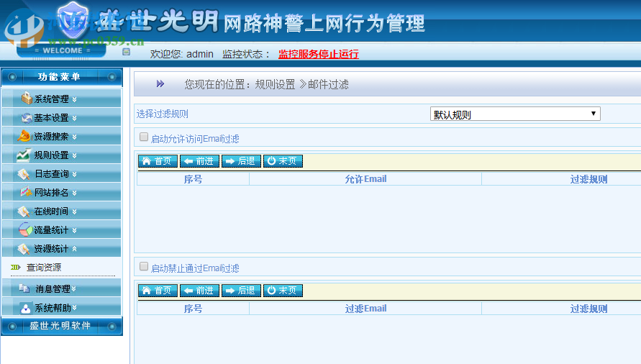This screenshot has height=364, width=641.
Task: Click left arrow icon in upper 前进 button
Action: (188, 161)
